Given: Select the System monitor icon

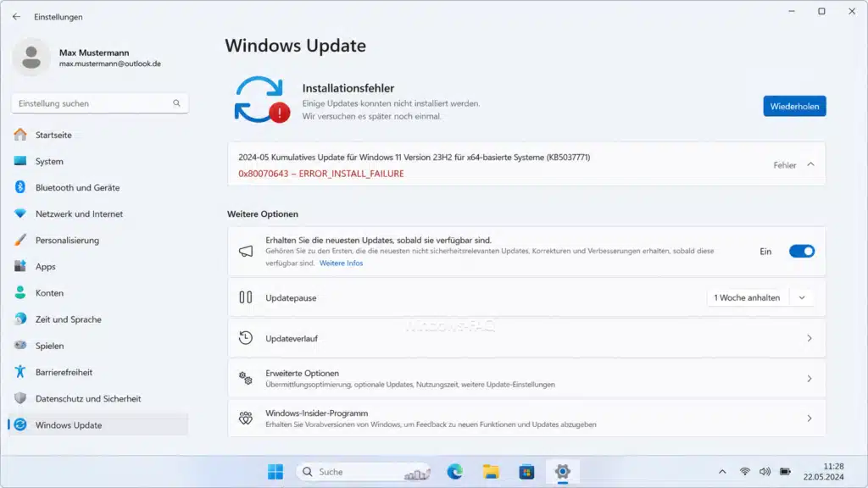Looking at the screenshot, I should pos(20,161).
